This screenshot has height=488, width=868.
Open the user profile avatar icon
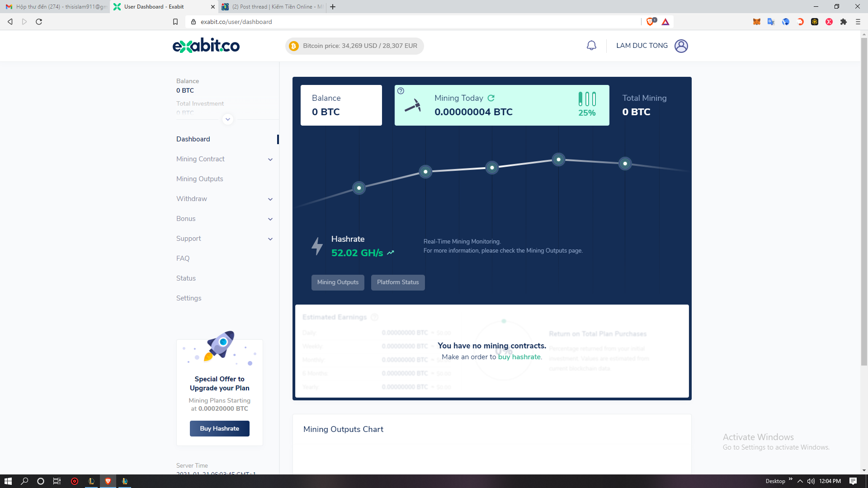point(681,46)
